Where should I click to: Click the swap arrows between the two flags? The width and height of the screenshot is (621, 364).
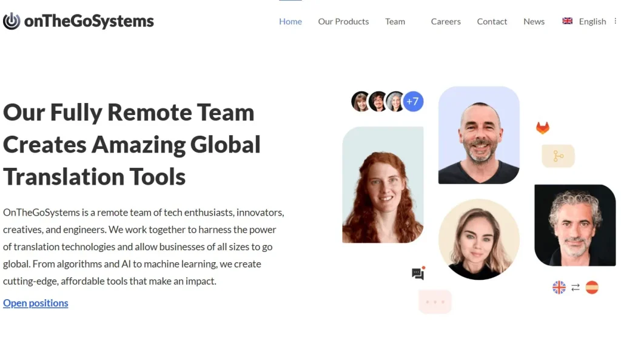[x=575, y=288]
